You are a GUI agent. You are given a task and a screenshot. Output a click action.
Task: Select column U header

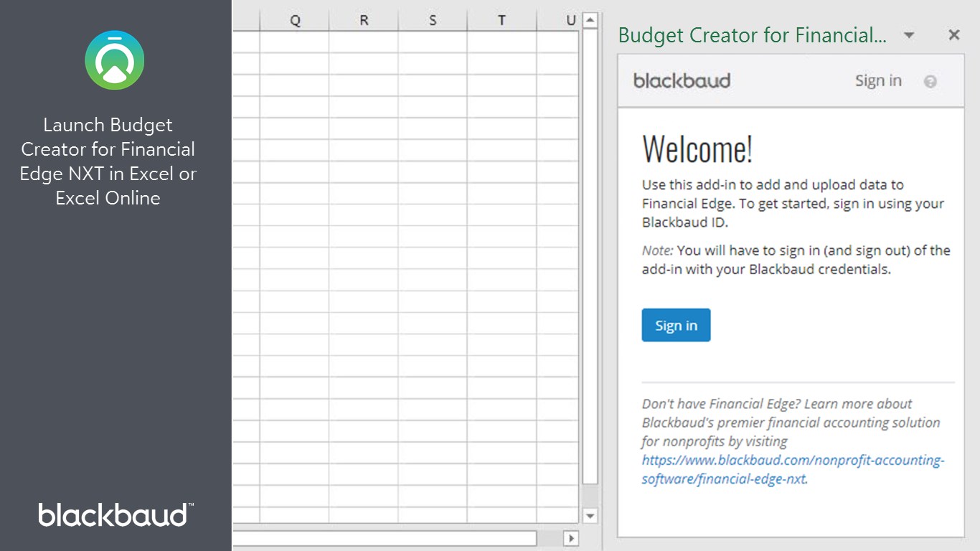558,21
